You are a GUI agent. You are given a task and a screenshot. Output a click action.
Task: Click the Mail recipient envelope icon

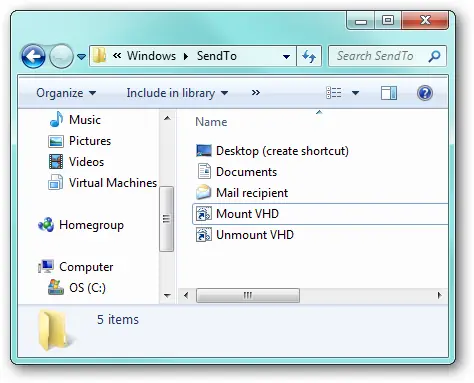[203, 192]
